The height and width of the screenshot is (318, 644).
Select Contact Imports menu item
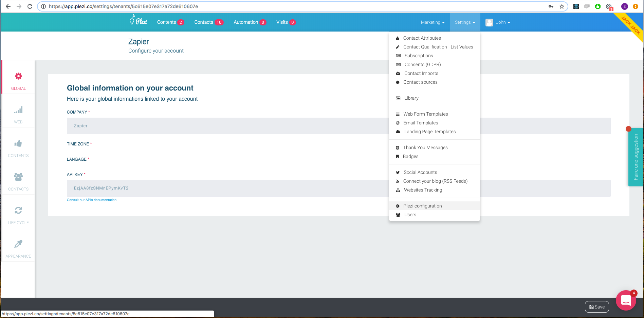pos(435,73)
